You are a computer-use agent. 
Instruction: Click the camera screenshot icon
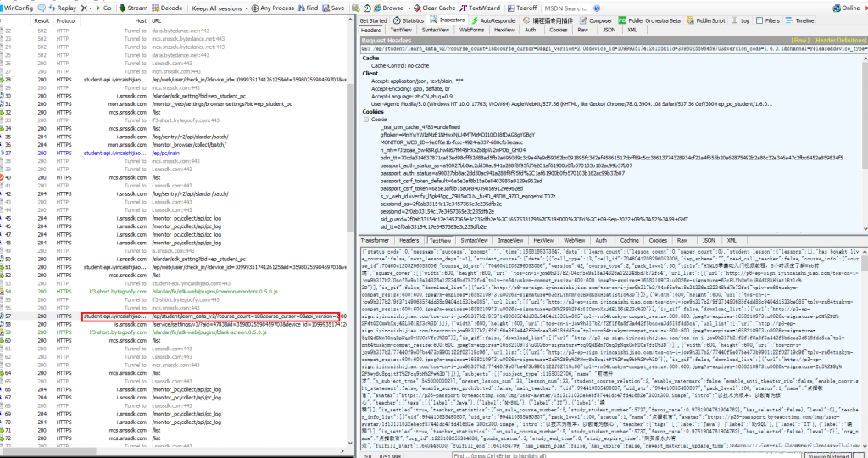tap(355, 8)
